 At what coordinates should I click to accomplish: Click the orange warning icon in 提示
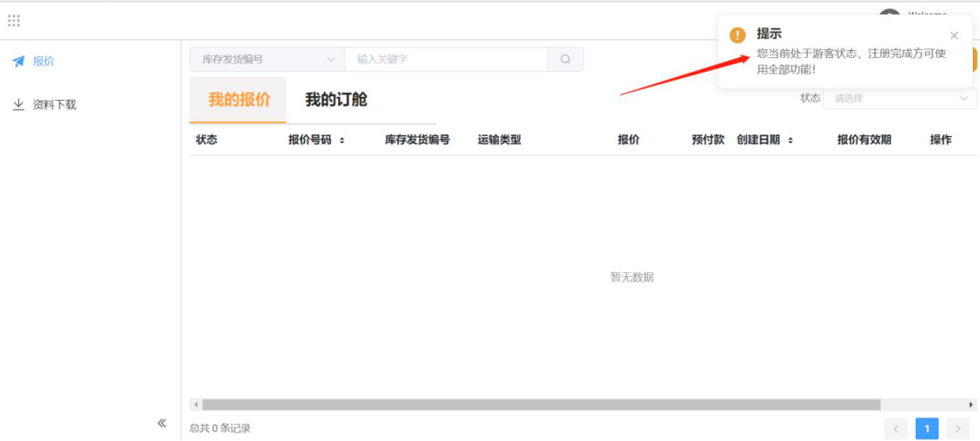click(x=738, y=35)
